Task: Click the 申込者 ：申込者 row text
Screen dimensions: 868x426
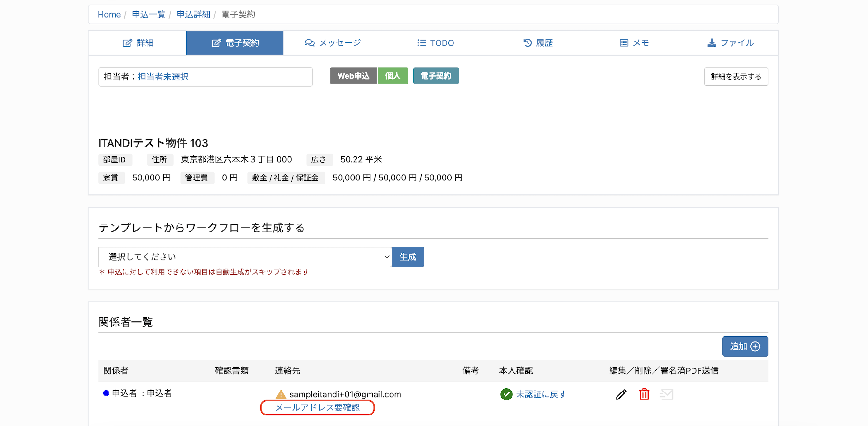Action: [142, 393]
